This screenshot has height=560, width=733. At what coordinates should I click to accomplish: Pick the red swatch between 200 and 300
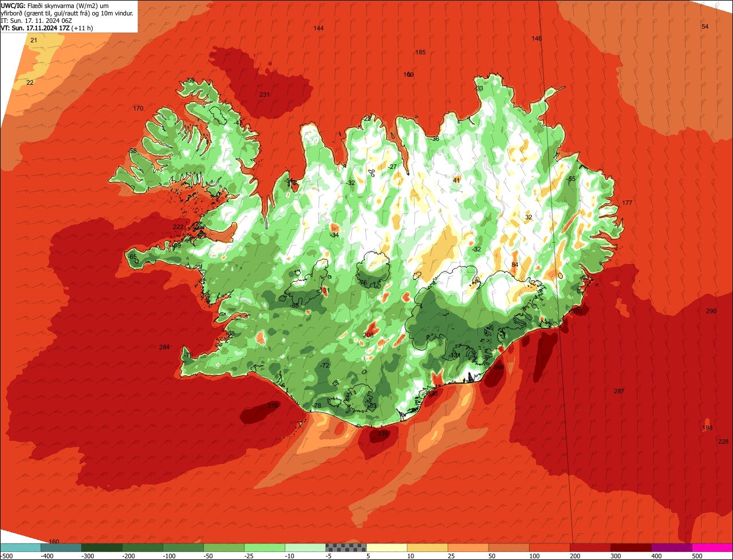pyautogui.click(x=590, y=547)
